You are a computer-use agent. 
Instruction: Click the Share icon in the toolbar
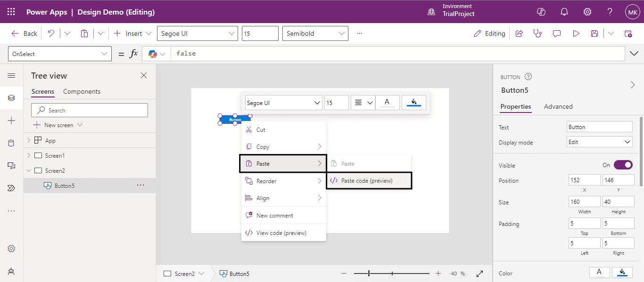(519, 33)
